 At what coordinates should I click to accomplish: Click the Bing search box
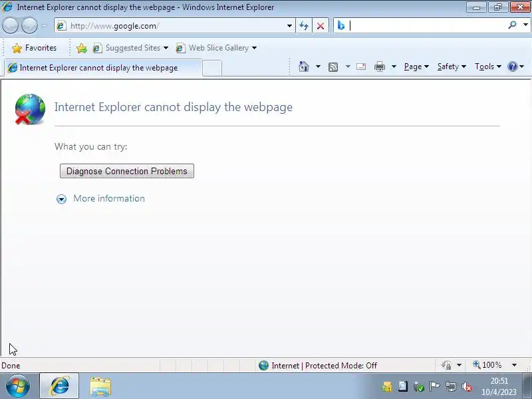428,25
